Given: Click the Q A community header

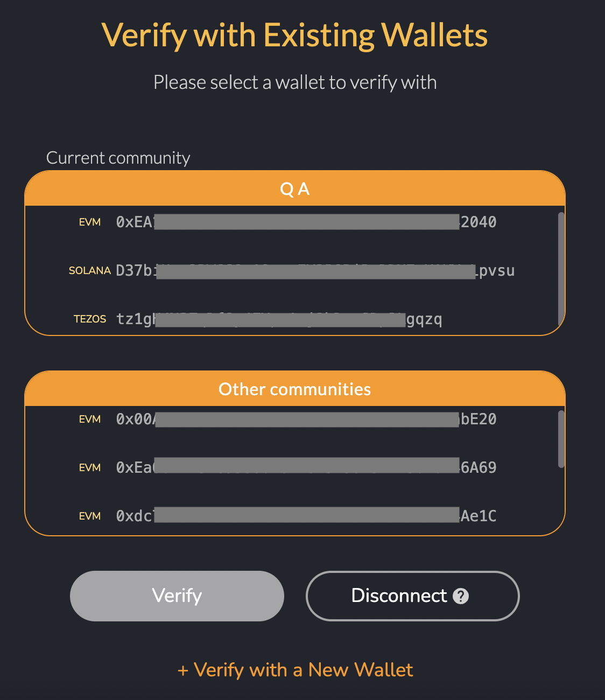Looking at the screenshot, I should (294, 188).
